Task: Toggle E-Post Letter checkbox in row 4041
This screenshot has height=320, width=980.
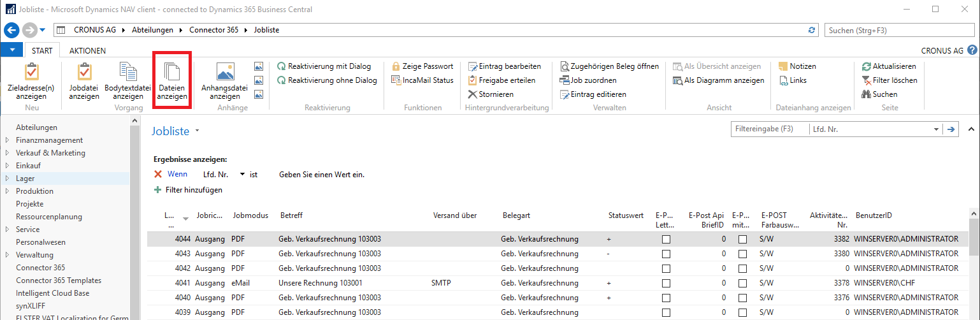Action: coord(666,283)
